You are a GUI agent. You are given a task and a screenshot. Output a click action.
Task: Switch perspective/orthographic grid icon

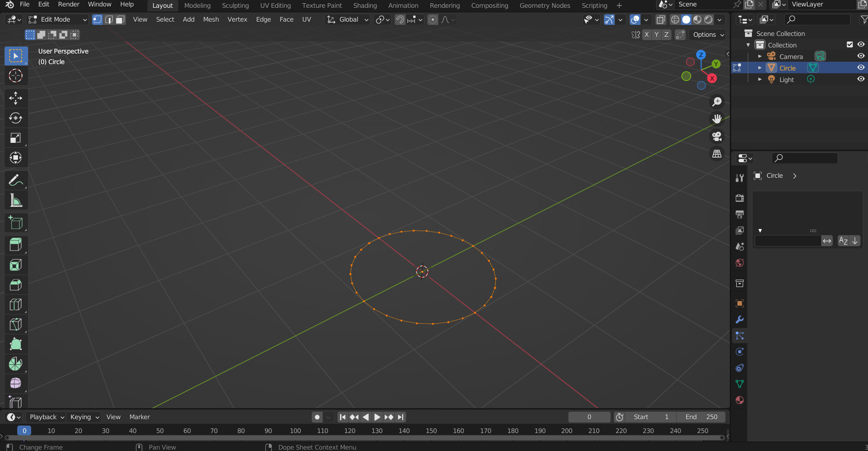717,154
